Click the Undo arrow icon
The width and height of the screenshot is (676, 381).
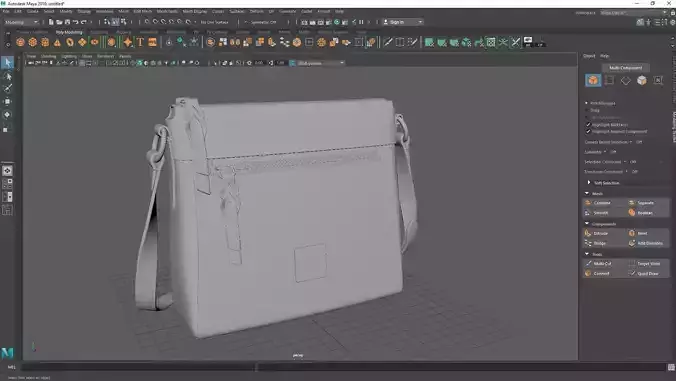75,22
